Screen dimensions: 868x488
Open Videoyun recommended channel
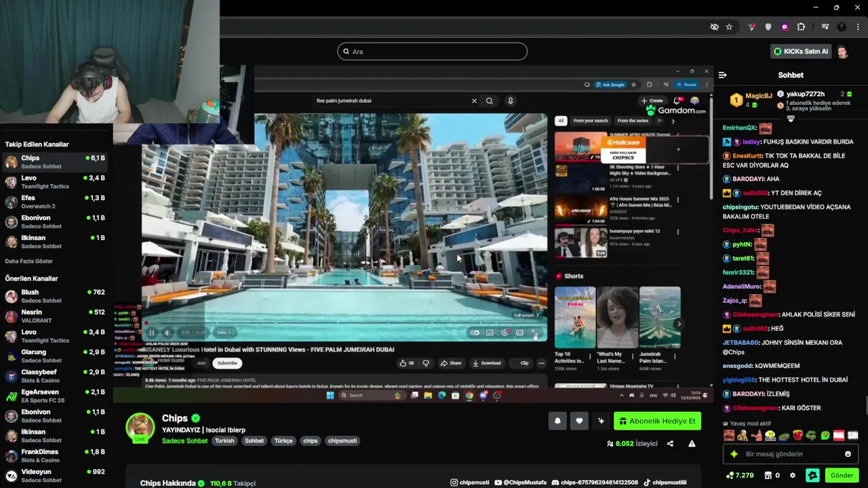click(55, 476)
